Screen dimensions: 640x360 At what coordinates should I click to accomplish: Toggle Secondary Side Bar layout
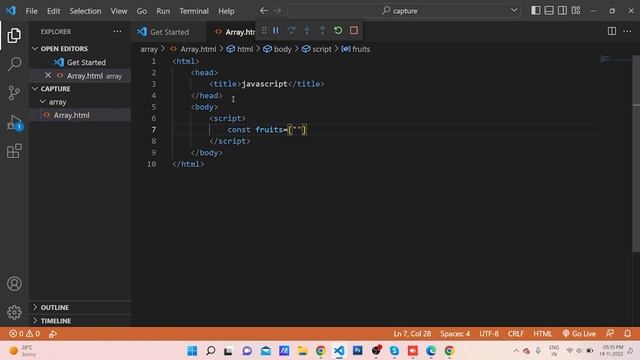pyautogui.click(x=562, y=11)
